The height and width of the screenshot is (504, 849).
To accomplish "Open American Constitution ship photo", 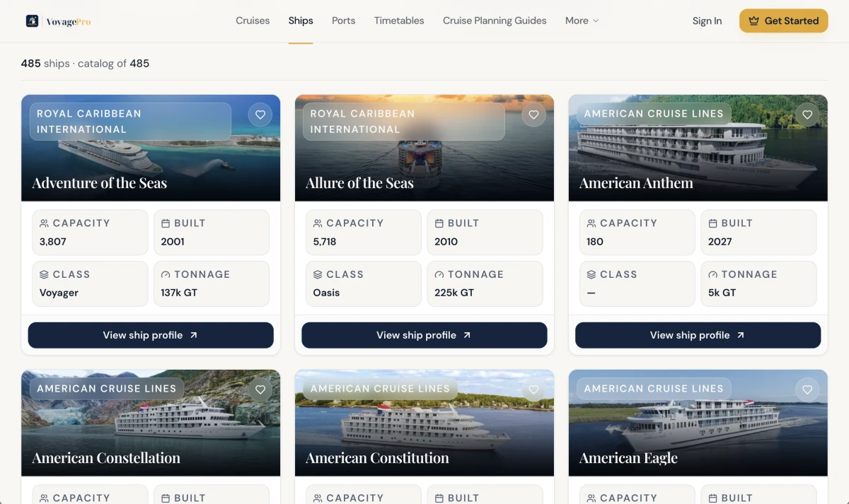I will pos(424,423).
